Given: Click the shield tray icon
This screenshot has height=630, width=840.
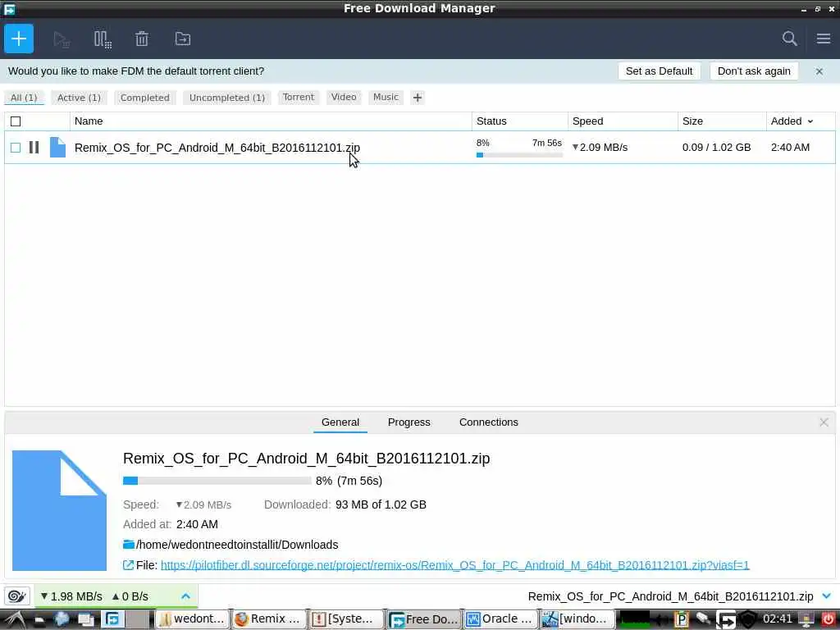Looking at the screenshot, I should (x=748, y=619).
